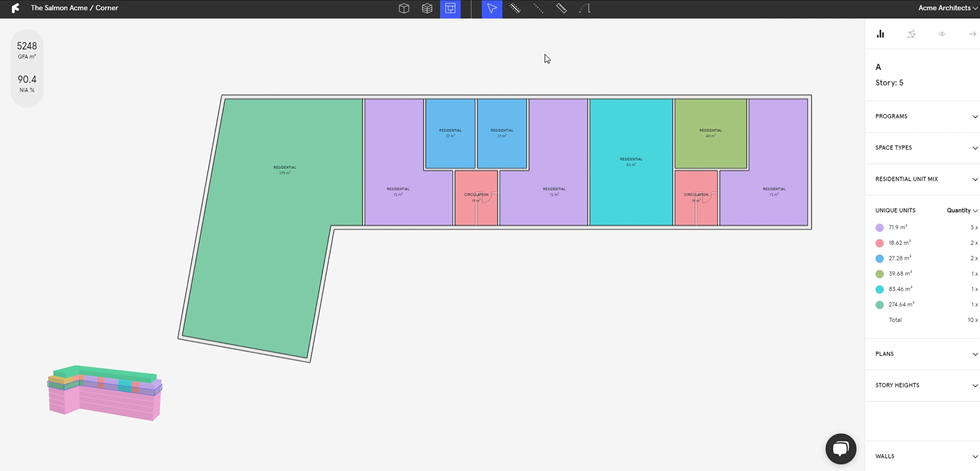Open the Quantity sort dropdown
Viewport: 980px width, 471px height.
pyautogui.click(x=962, y=210)
